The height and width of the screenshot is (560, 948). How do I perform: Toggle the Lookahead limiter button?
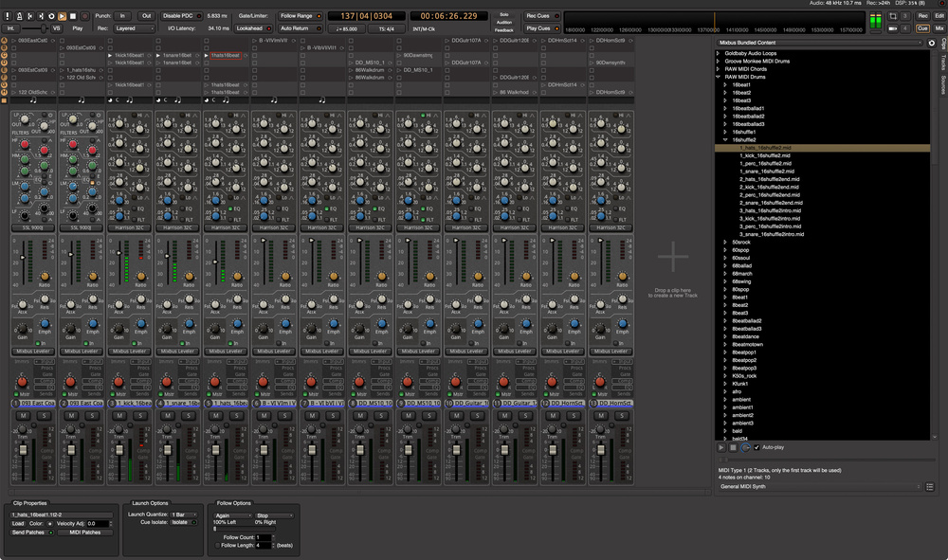pos(253,28)
